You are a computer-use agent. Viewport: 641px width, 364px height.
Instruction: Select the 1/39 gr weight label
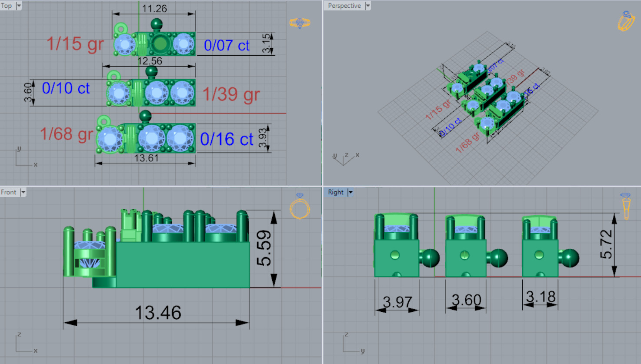231,94
